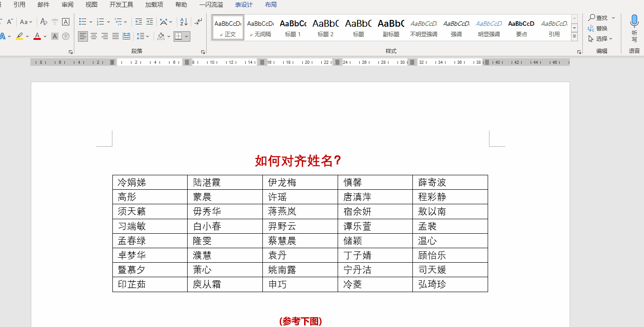
Task: Apply the 副标题 (Subtitle) style
Action: point(391,27)
